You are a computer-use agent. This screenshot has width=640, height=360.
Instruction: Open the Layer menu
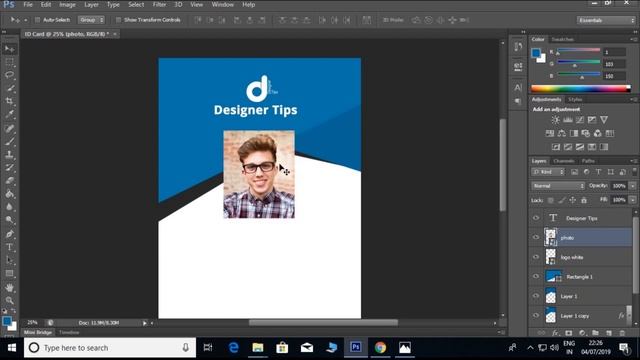pos(91,4)
